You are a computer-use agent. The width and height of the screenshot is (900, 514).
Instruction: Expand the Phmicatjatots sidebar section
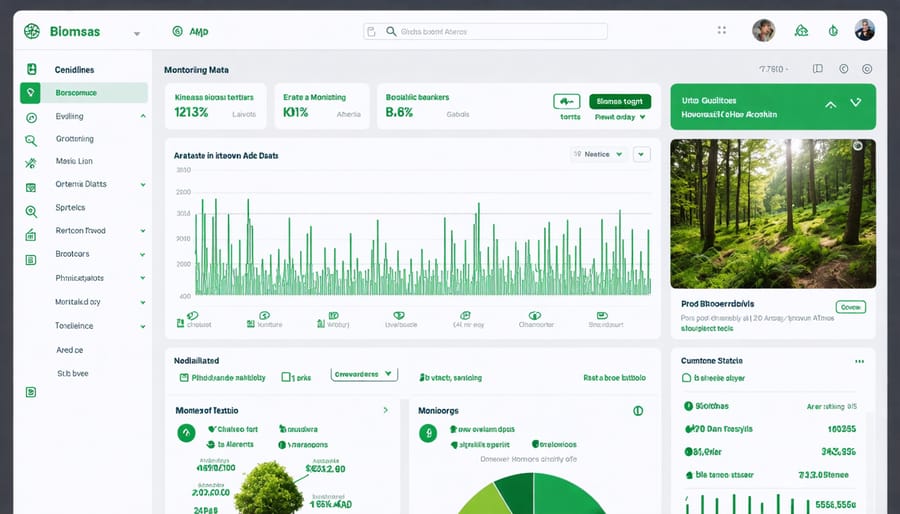click(143, 278)
